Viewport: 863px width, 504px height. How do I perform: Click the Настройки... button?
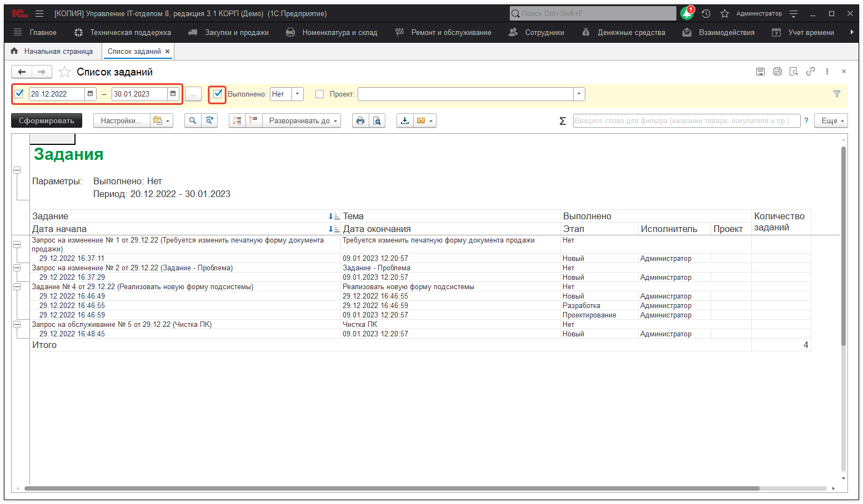(121, 120)
